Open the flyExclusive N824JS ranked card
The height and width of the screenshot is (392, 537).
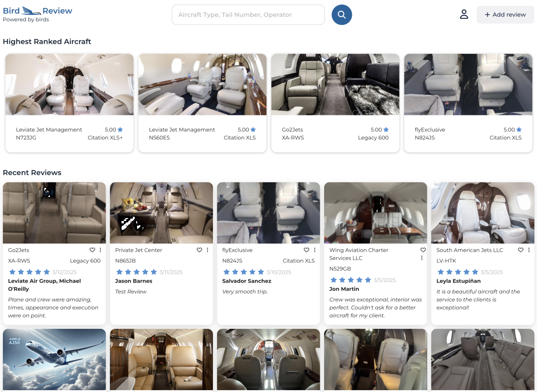point(468,103)
